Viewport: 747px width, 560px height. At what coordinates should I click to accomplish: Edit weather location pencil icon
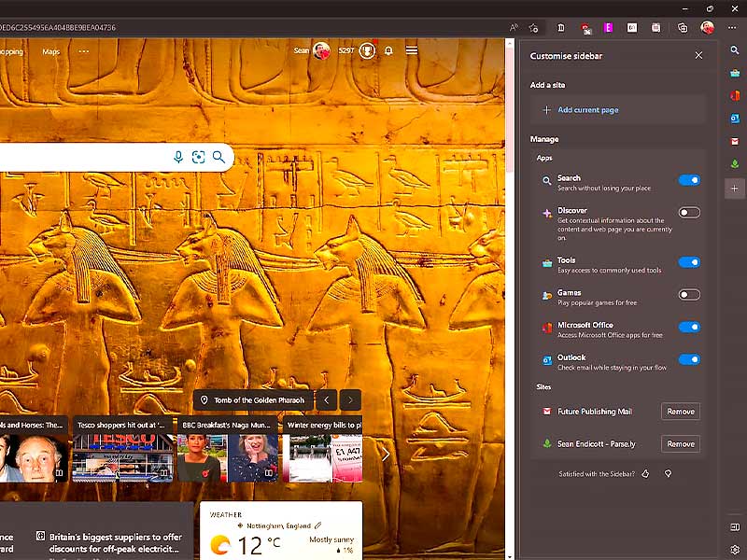318,525
